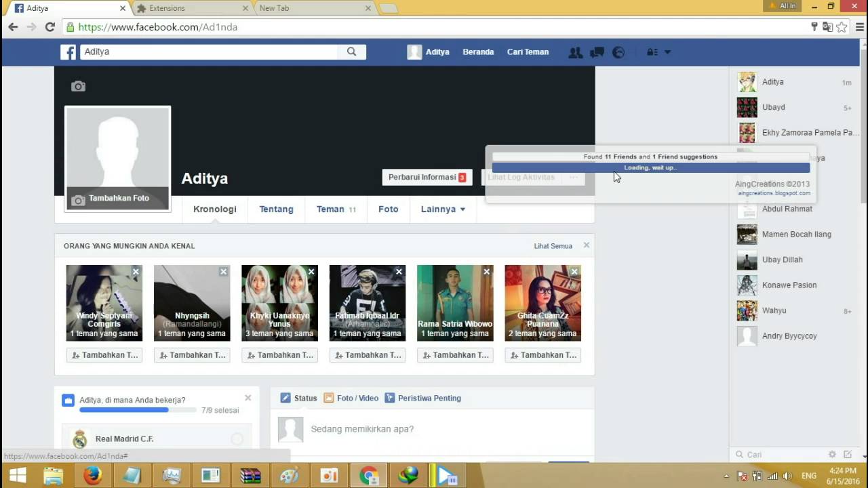The height and width of the screenshot is (488, 868).
Task: Open the friend requests icon
Action: pos(576,52)
